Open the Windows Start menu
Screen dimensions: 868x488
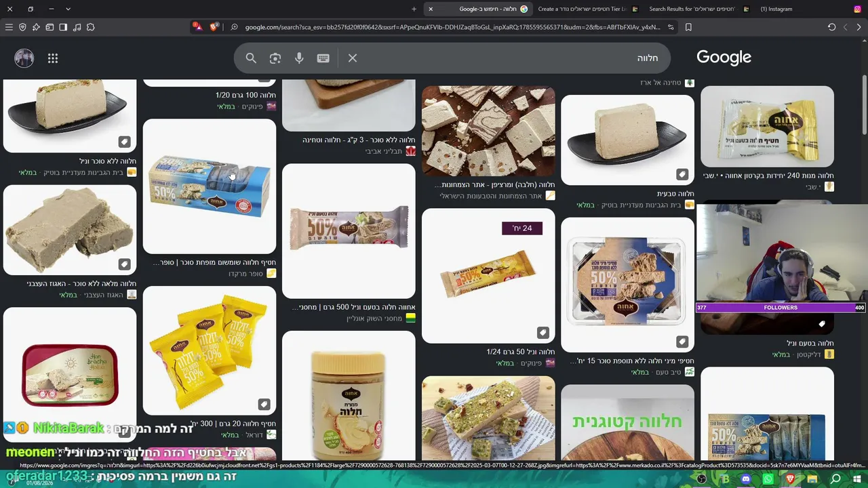coord(857,479)
